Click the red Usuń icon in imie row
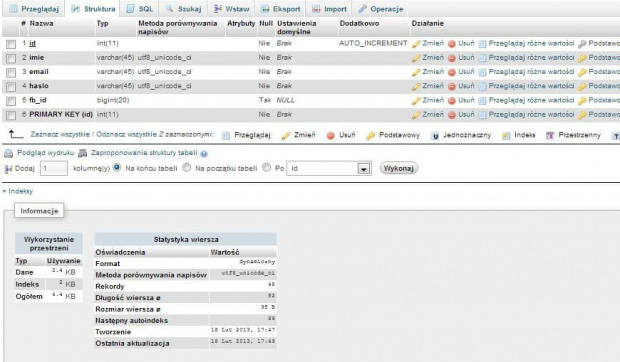Image resolution: width=620 pixels, height=362 pixels. 452,58
